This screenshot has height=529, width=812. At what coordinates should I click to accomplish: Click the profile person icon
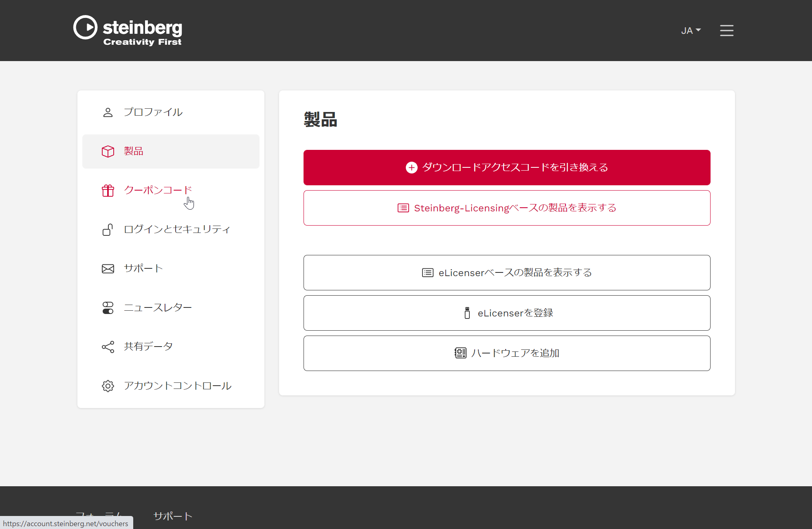coord(108,112)
